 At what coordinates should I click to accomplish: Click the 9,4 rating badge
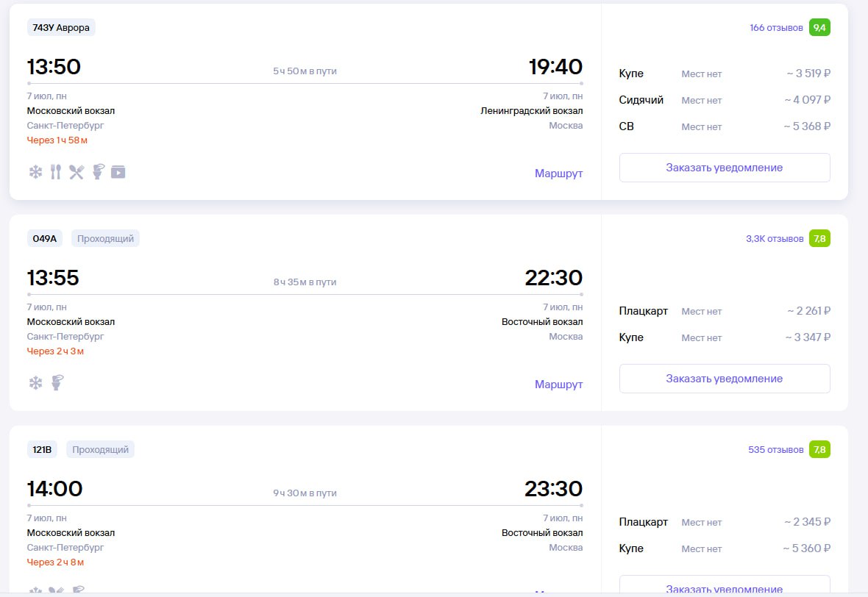[x=819, y=28]
